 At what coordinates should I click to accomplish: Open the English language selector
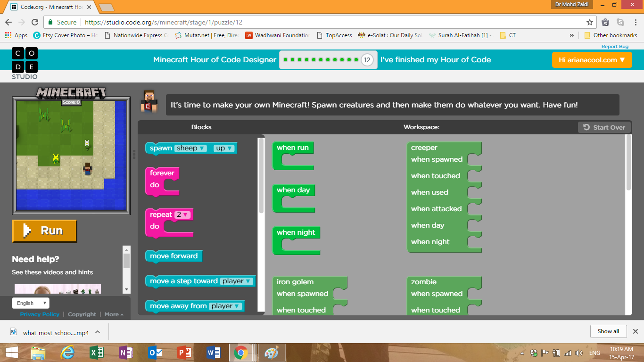click(31, 303)
